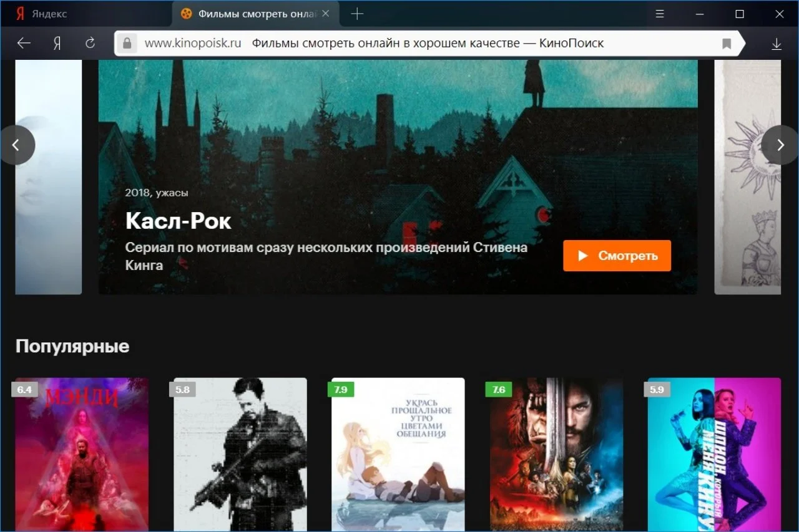Viewport: 799px width, 532px height.
Task: Open the Шпион, который меня кинул poster
Action: [714, 454]
